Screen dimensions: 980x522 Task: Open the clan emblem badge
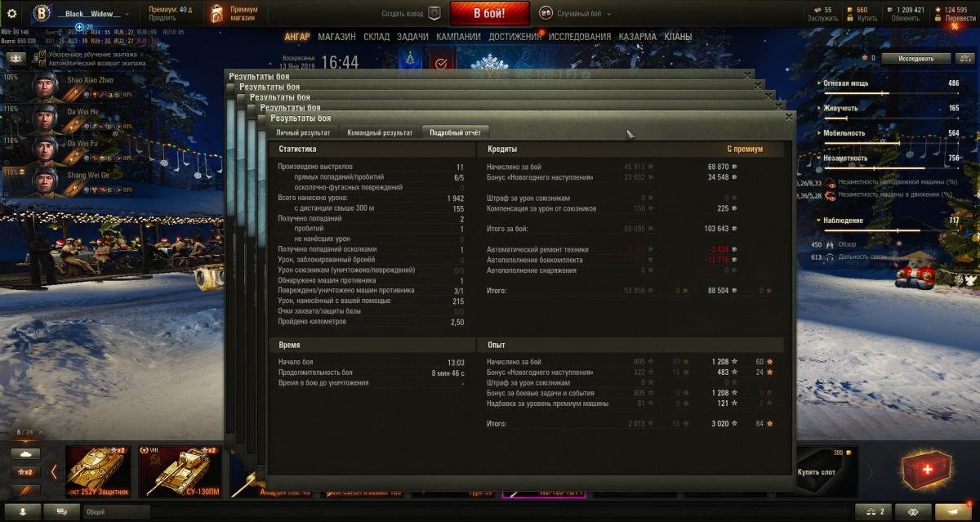41,14
